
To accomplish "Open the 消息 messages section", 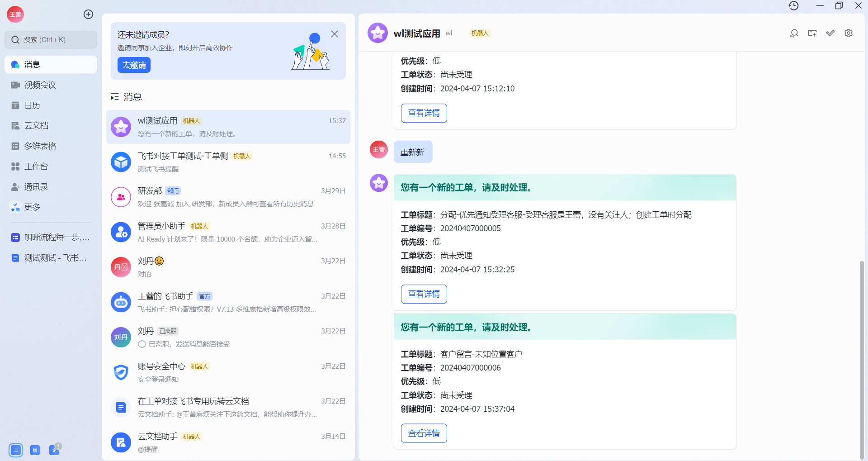I will coord(51,65).
